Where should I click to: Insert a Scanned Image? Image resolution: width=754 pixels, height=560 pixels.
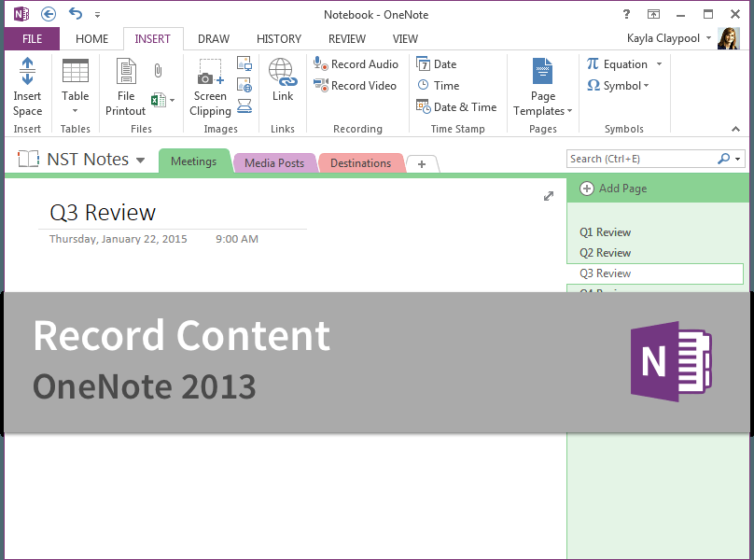click(x=244, y=105)
